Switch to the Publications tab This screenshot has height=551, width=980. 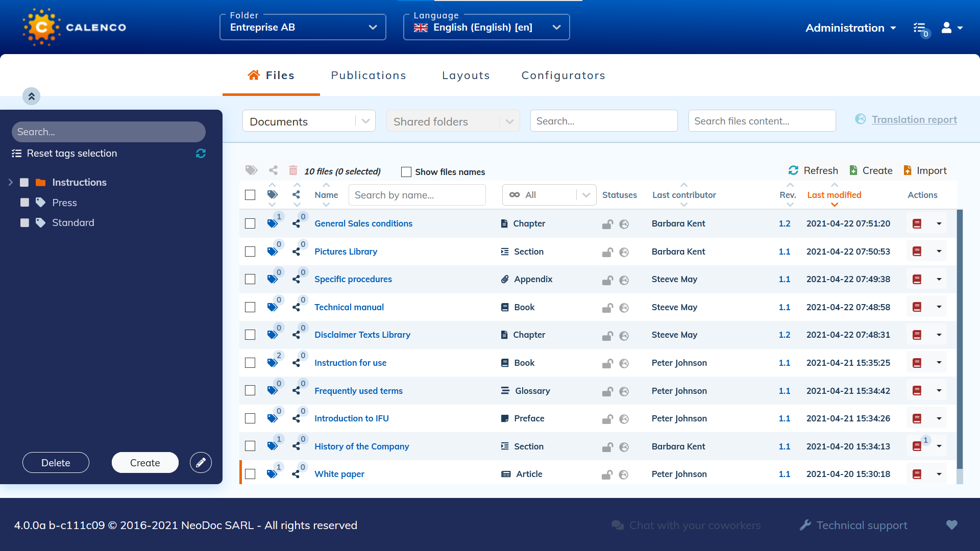(368, 76)
